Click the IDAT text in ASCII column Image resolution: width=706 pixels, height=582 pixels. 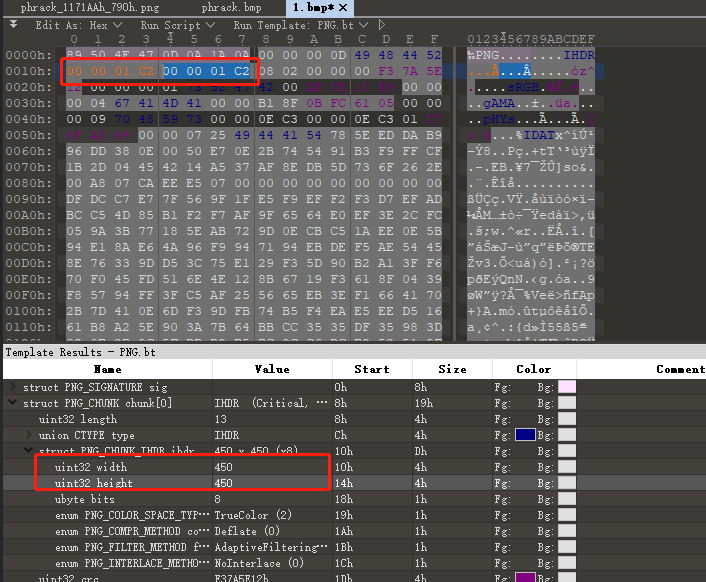pyautogui.click(x=539, y=135)
